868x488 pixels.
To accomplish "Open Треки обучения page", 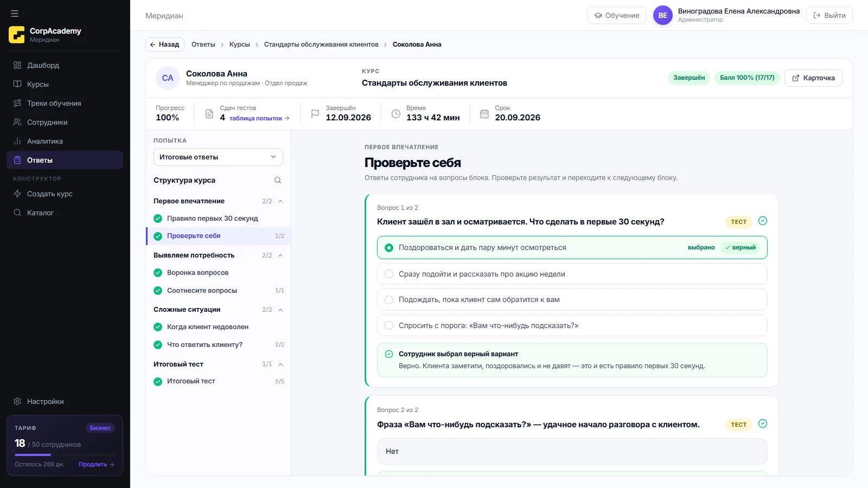I will pyautogui.click(x=65, y=103).
